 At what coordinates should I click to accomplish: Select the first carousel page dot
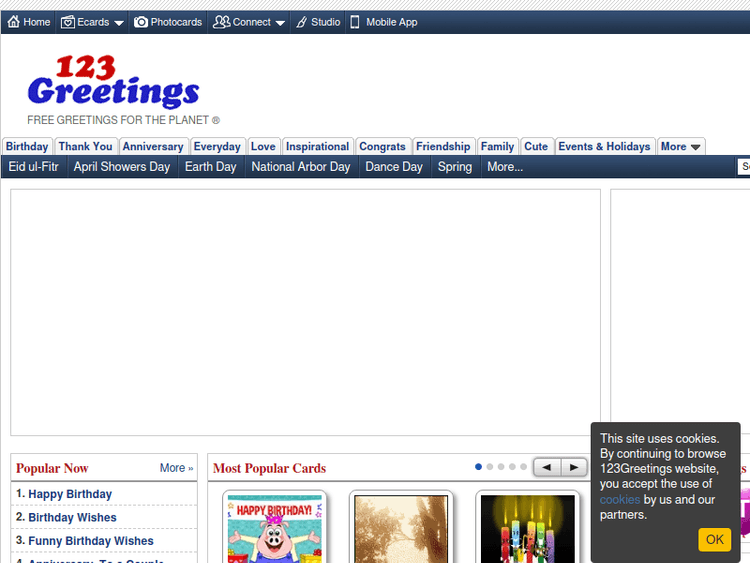click(x=478, y=467)
